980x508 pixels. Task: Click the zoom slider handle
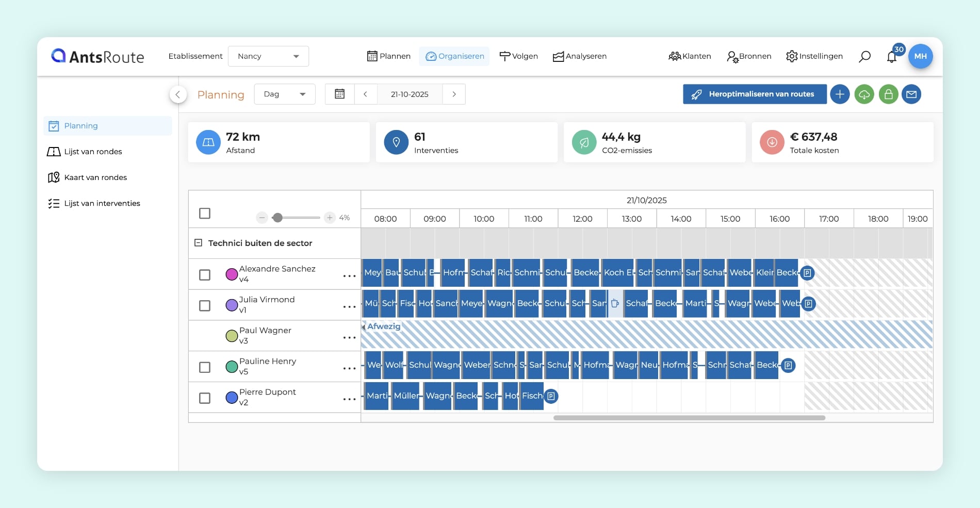[277, 218]
